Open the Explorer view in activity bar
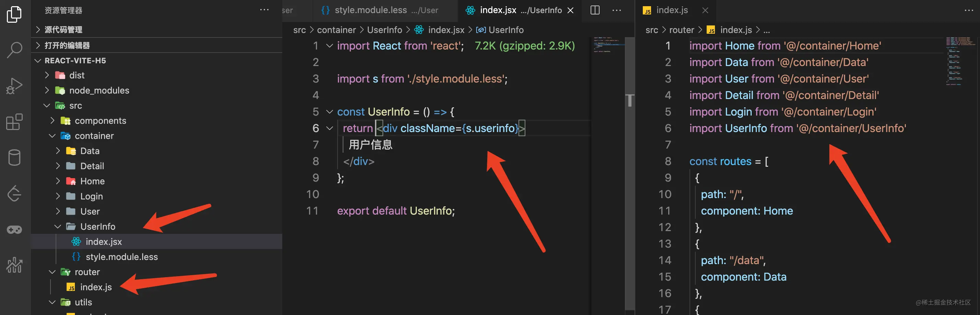The image size is (980, 315). coord(14,14)
